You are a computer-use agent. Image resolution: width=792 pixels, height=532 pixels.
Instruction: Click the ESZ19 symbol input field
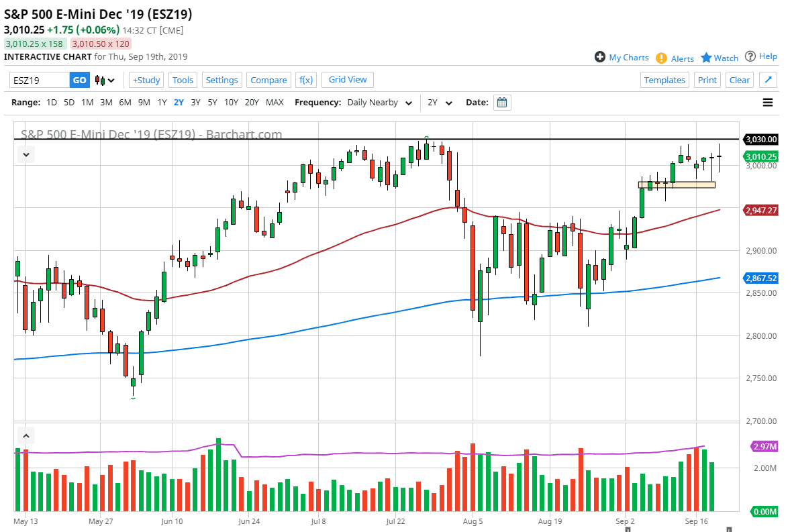tap(40, 81)
